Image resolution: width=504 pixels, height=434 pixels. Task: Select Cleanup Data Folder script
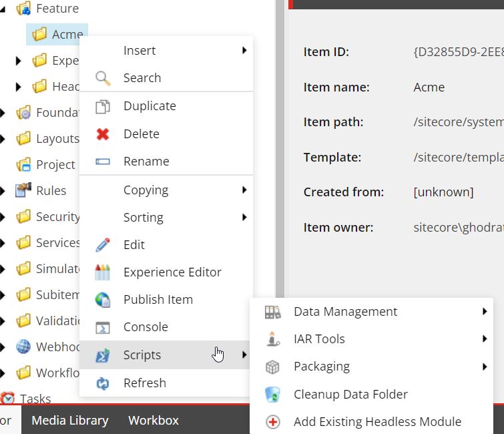click(372, 394)
